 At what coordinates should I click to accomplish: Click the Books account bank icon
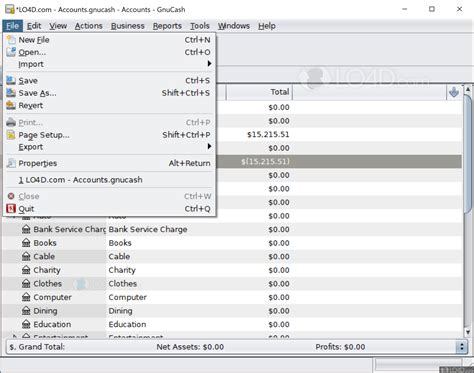click(x=26, y=243)
